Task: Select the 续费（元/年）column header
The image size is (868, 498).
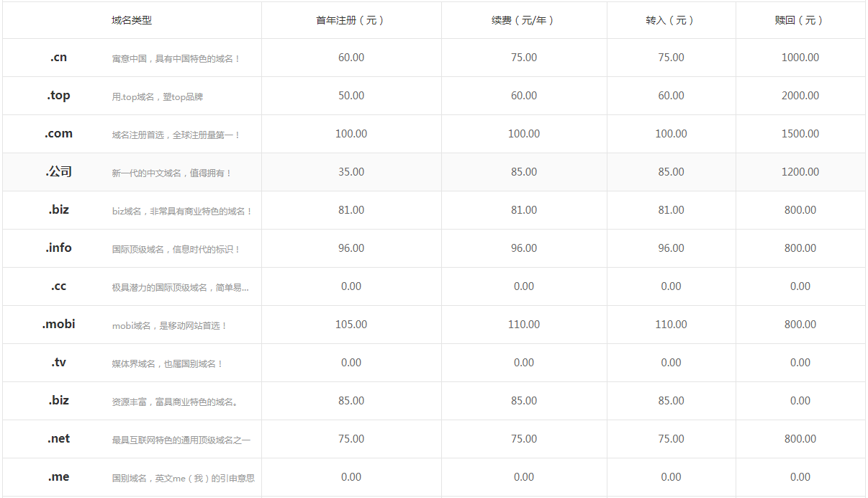Action: (x=523, y=20)
